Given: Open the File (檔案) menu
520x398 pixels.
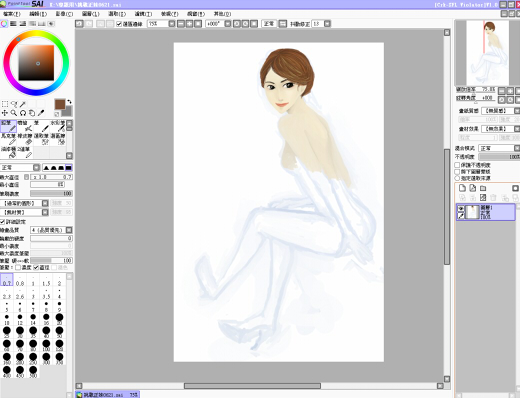Looking at the screenshot, I should (12, 14).
